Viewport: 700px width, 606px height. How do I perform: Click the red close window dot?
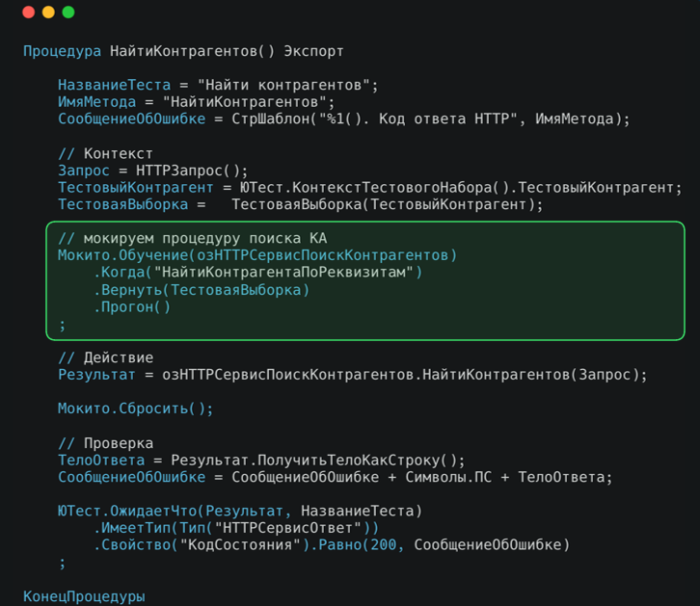coord(29,12)
